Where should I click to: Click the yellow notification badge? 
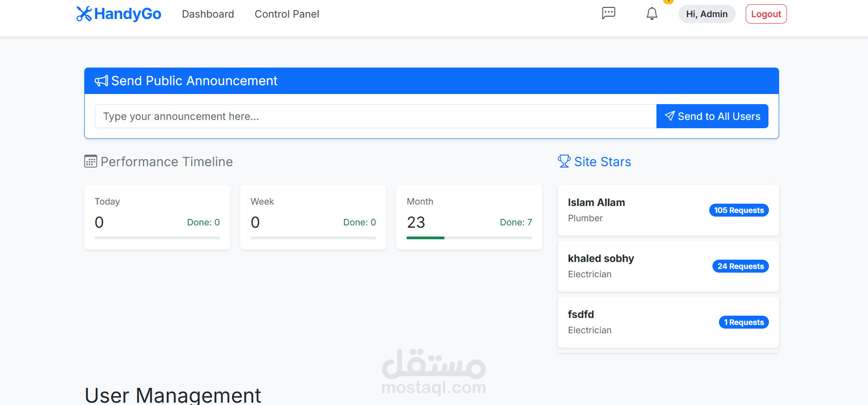668,1
